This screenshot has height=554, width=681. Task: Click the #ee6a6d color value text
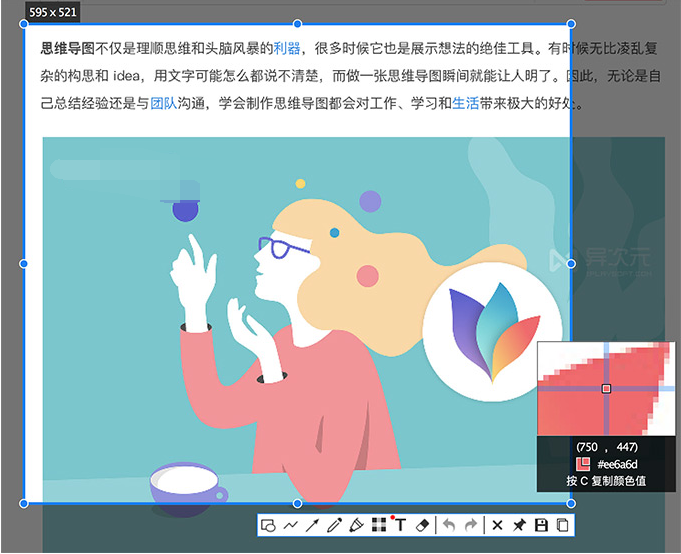click(617, 465)
